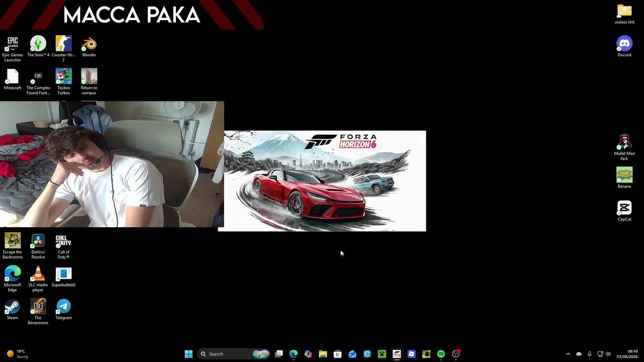Open the OBS Studio taskbar icon
Viewport: 644px width, 362px height.
456,354
